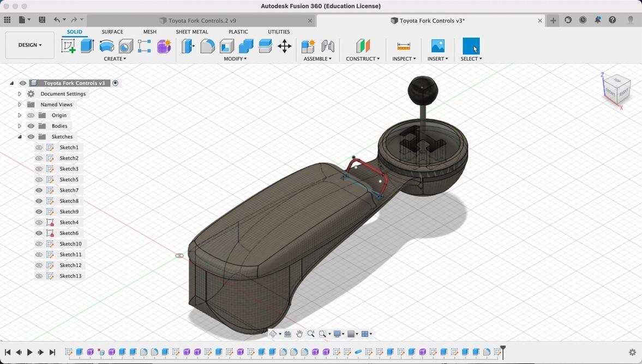Hide the Bodies folder with its eye
The height and width of the screenshot is (364, 642).
tap(31, 126)
